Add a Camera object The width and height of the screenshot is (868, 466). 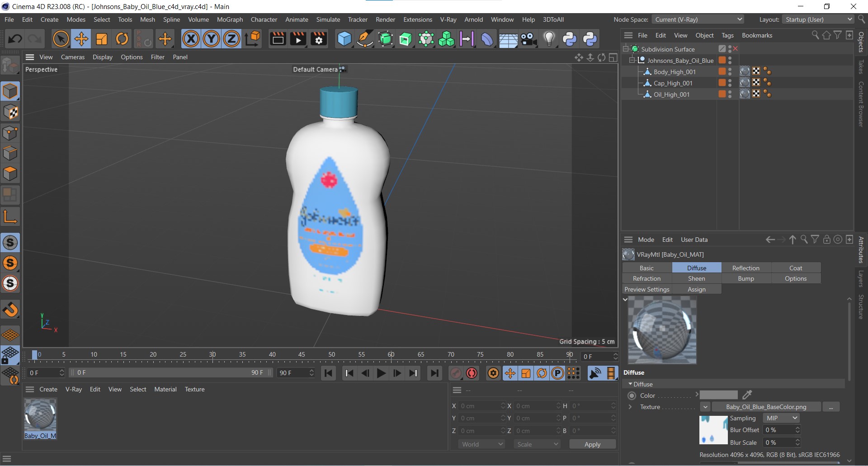tap(528, 39)
